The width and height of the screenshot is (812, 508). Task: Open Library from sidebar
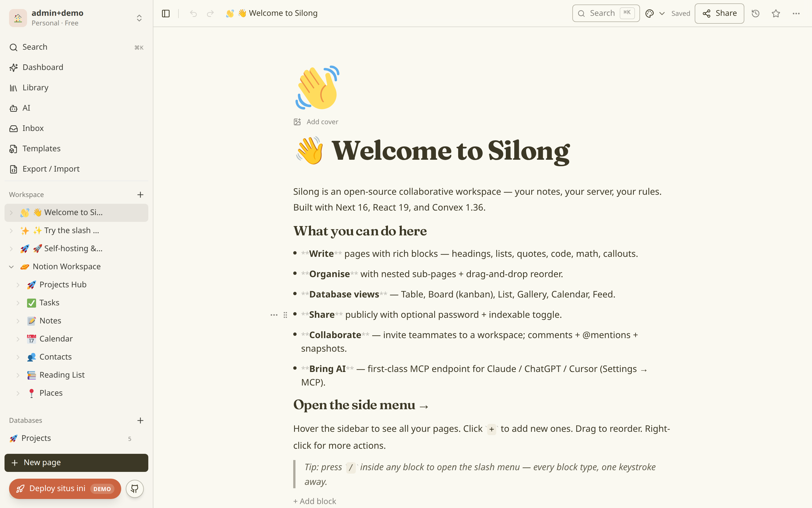76,88
